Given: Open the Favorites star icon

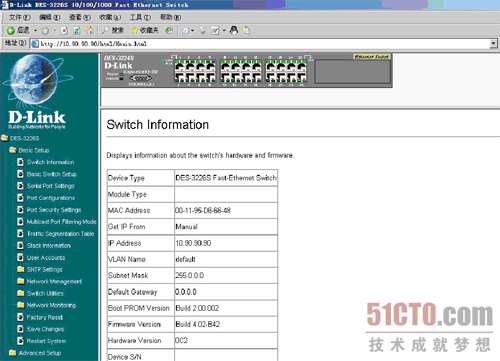Looking at the screenshot, I should 134,31.
